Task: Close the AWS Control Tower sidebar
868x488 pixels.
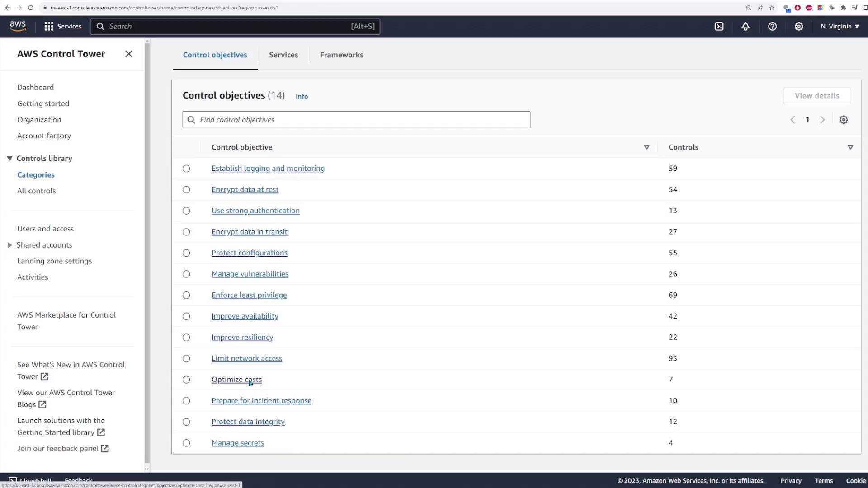Action: 129,54
